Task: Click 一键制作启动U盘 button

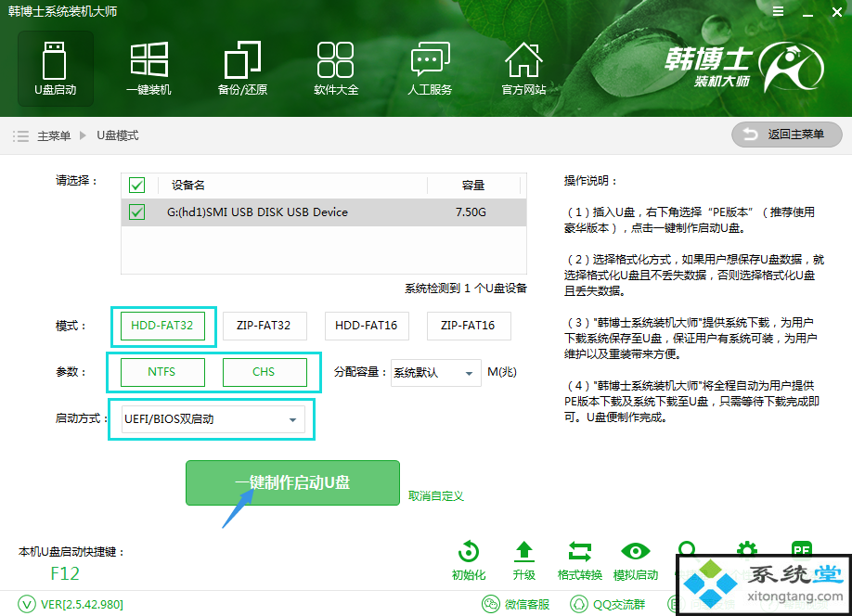Action: (x=293, y=483)
